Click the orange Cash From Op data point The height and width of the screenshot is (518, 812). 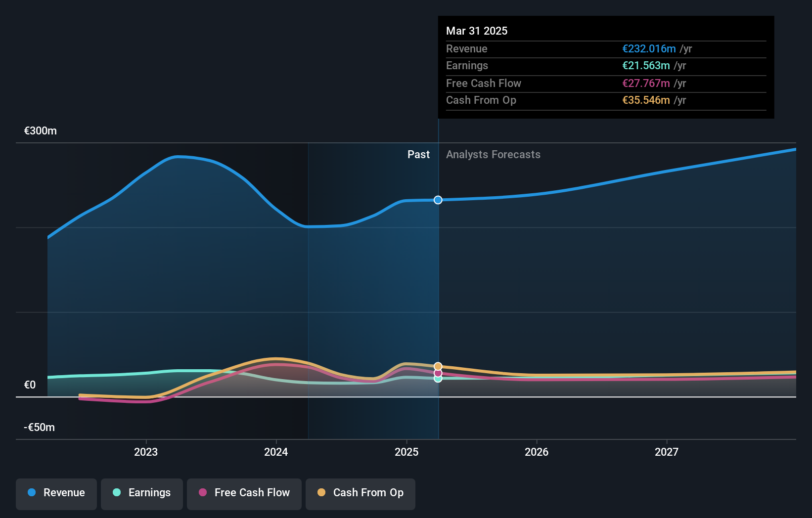tap(438, 366)
